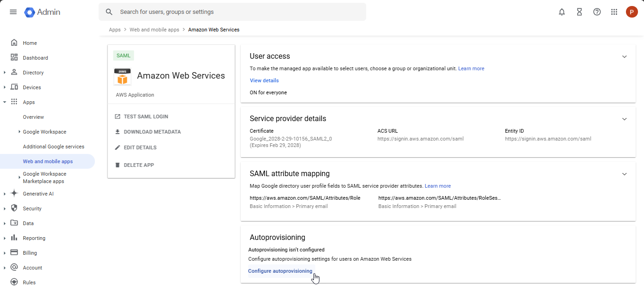Open the main hamburger menu
This screenshot has height=288, width=644.
[x=13, y=12]
